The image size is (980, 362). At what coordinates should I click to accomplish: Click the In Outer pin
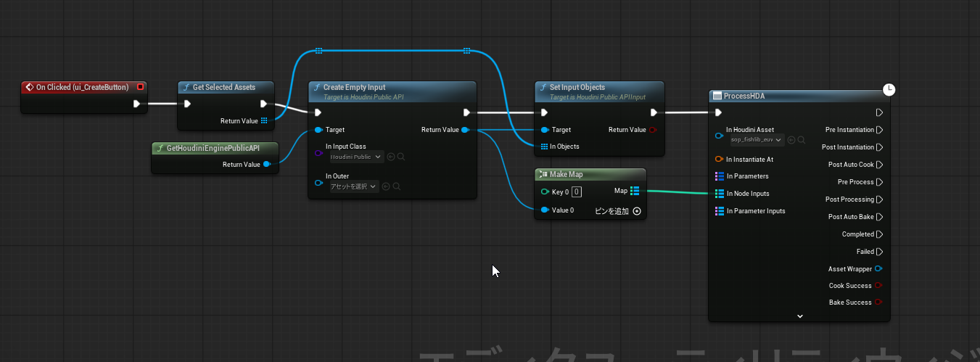point(319,183)
